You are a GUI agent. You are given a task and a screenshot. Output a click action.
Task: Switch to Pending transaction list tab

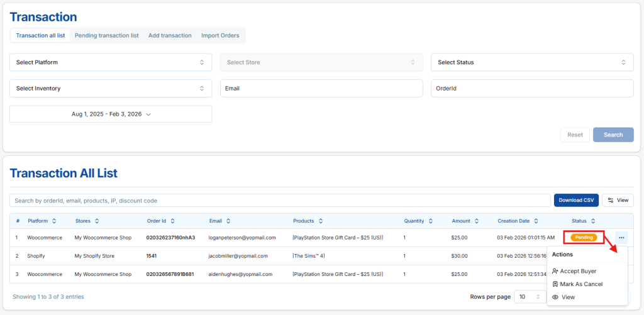[x=106, y=36]
